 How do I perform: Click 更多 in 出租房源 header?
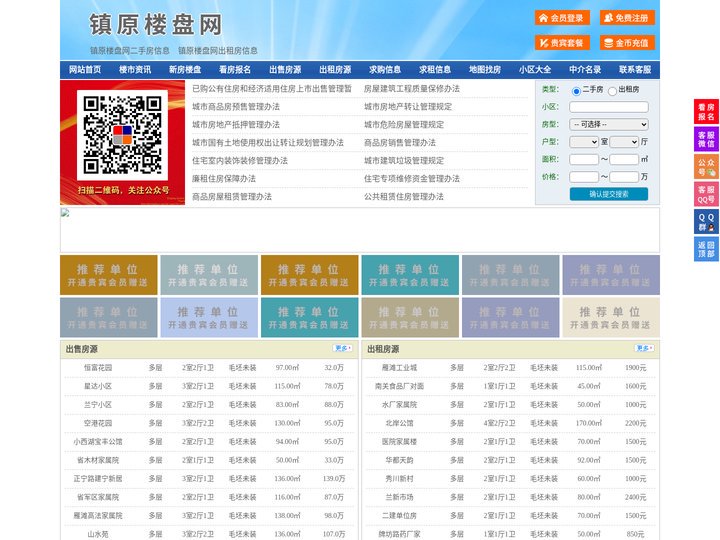644,349
